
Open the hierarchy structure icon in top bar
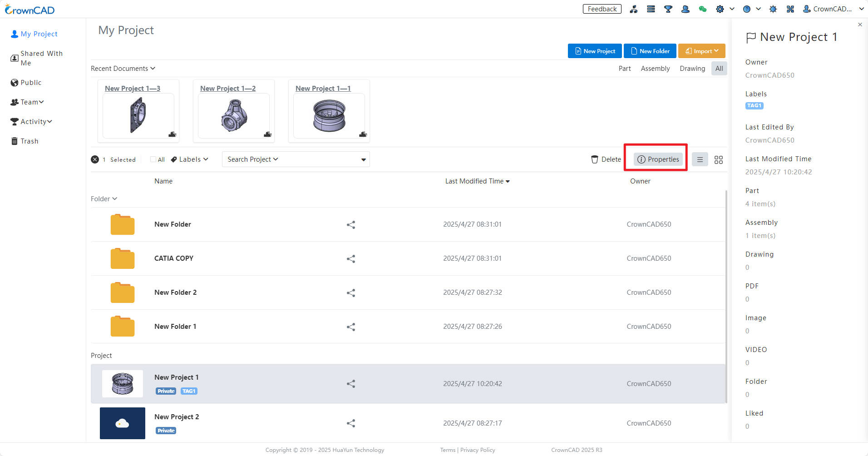click(633, 9)
